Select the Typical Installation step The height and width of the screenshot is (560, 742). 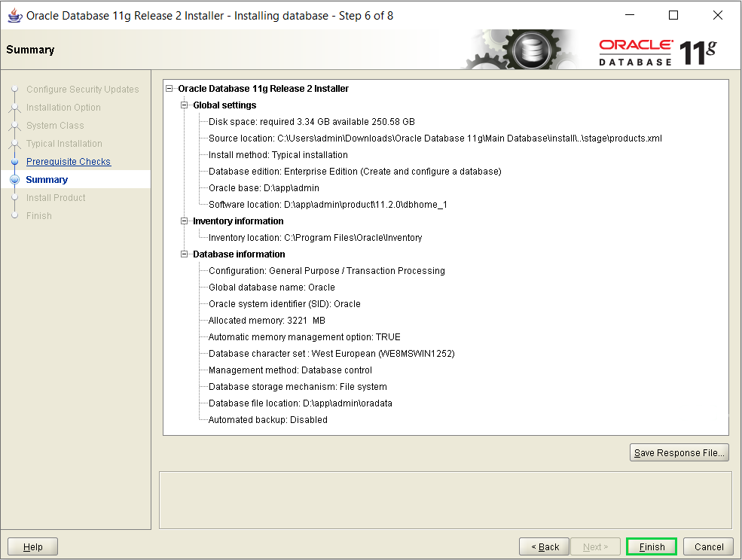pos(64,143)
